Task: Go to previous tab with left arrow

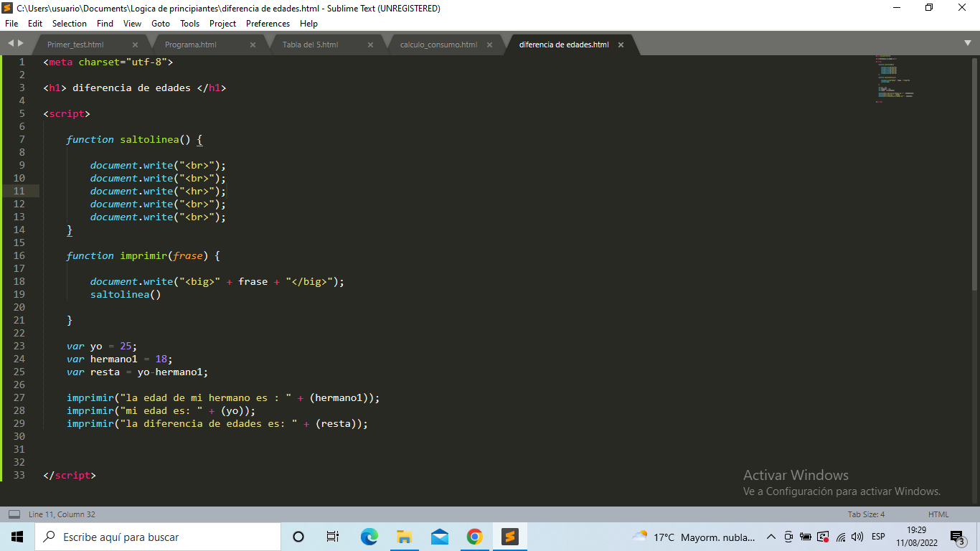Action: 11,44
